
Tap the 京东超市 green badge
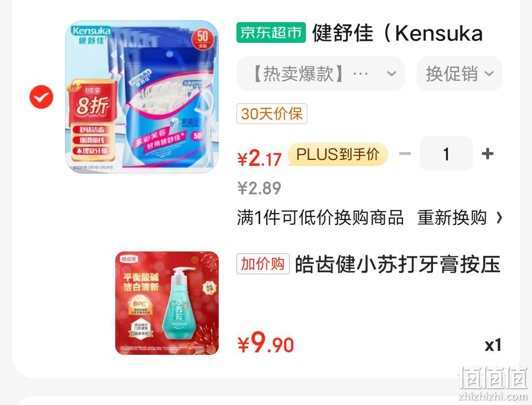(x=271, y=32)
